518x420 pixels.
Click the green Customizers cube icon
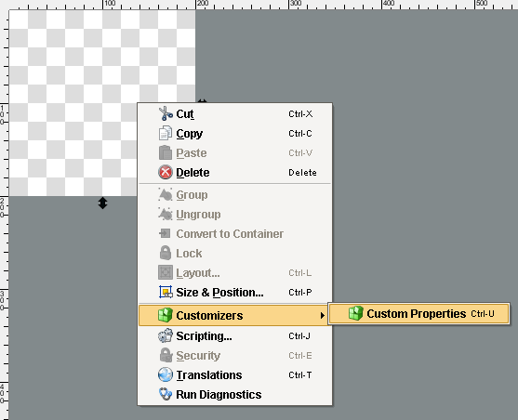pyautogui.click(x=166, y=315)
